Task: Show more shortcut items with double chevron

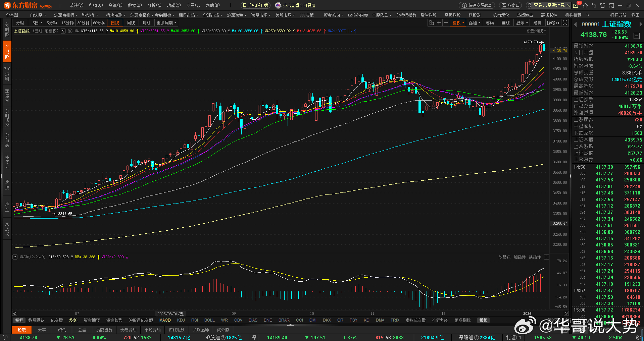Action: pyautogui.click(x=588, y=15)
